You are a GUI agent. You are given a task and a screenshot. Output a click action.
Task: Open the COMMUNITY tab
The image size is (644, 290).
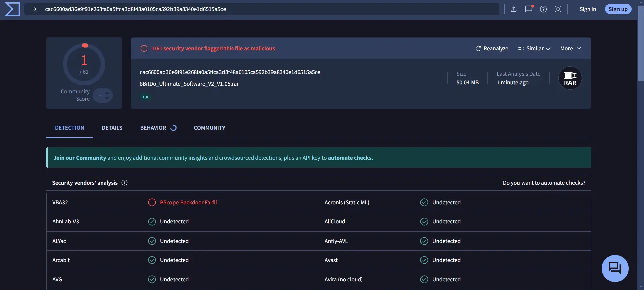(x=209, y=128)
